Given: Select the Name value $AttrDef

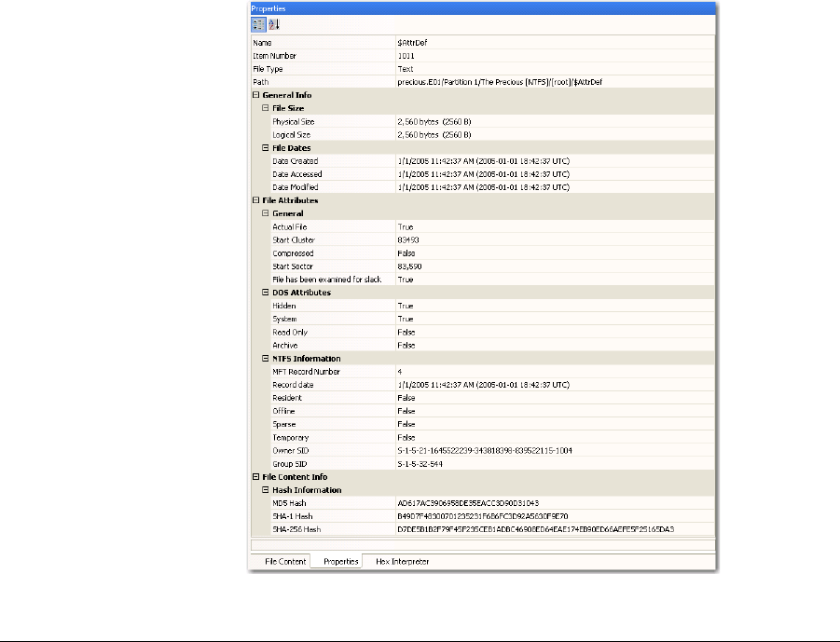Looking at the screenshot, I should pyautogui.click(x=412, y=43).
